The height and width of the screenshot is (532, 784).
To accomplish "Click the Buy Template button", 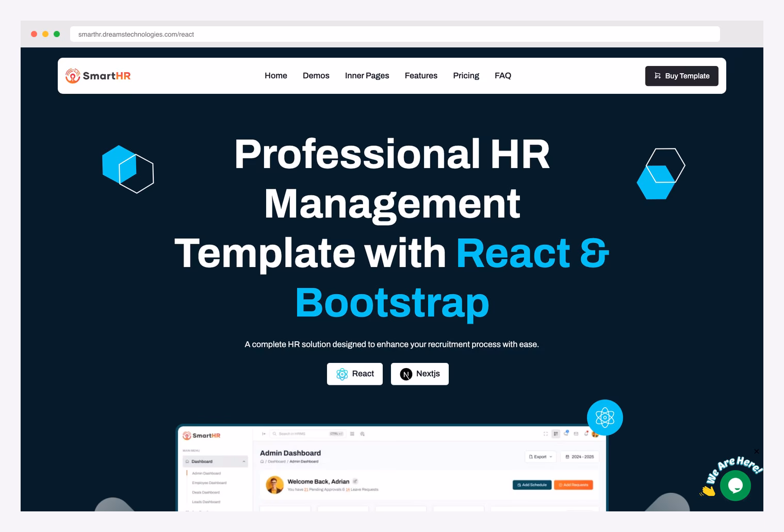I will 682,76.
